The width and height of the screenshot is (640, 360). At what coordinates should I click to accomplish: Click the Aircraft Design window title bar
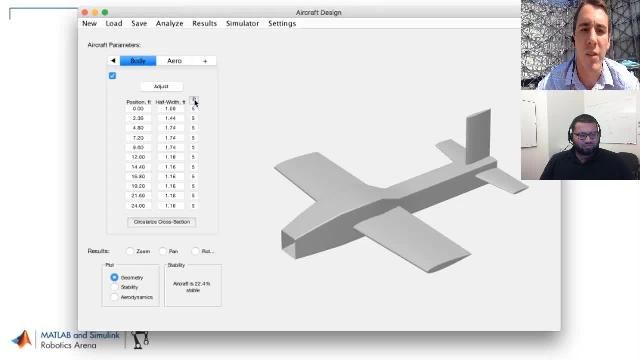[x=300, y=12]
